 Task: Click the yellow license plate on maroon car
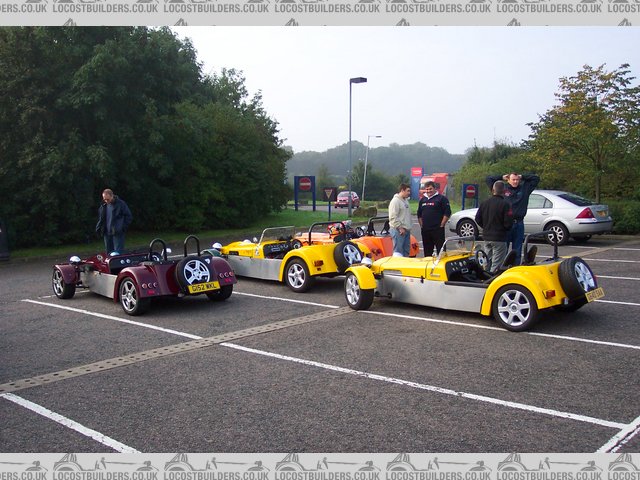pyautogui.click(x=203, y=287)
